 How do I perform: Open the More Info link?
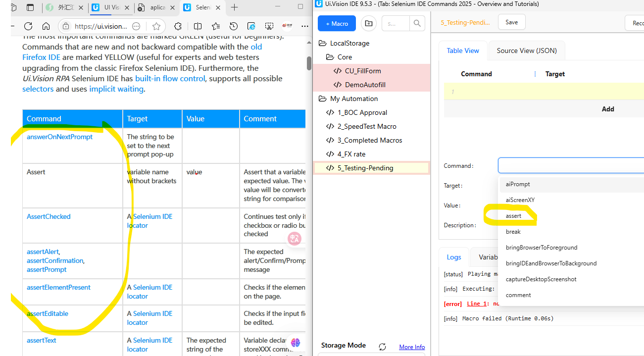(412, 347)
